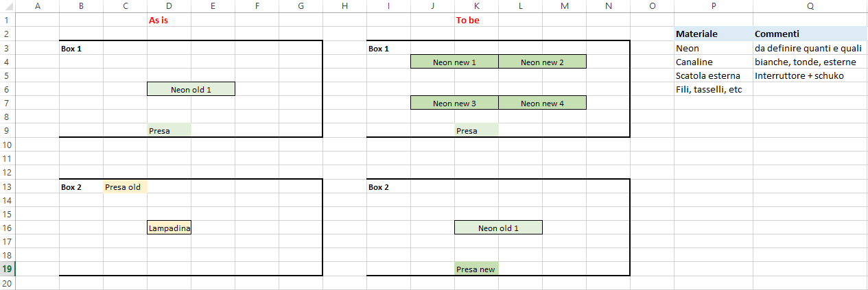Click the "da definire quanti e quali" cell

tap(810, 49)
